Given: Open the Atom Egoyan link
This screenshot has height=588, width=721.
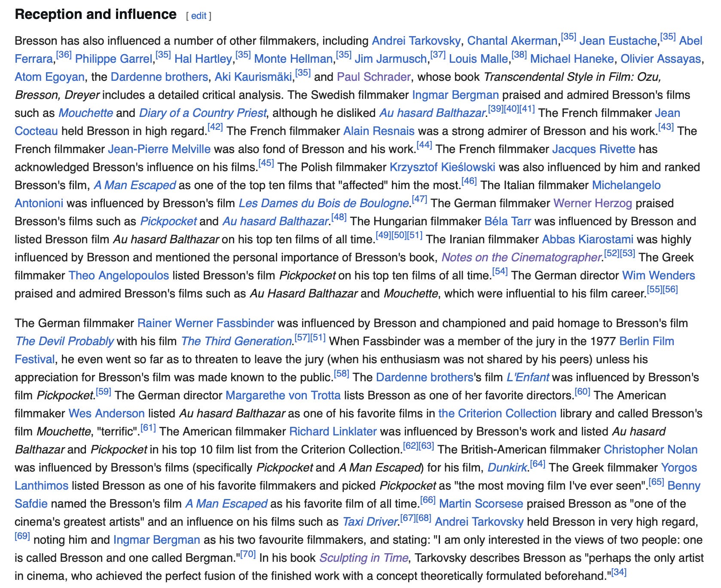Looking at the screenshot, I should tap(49, 77).
